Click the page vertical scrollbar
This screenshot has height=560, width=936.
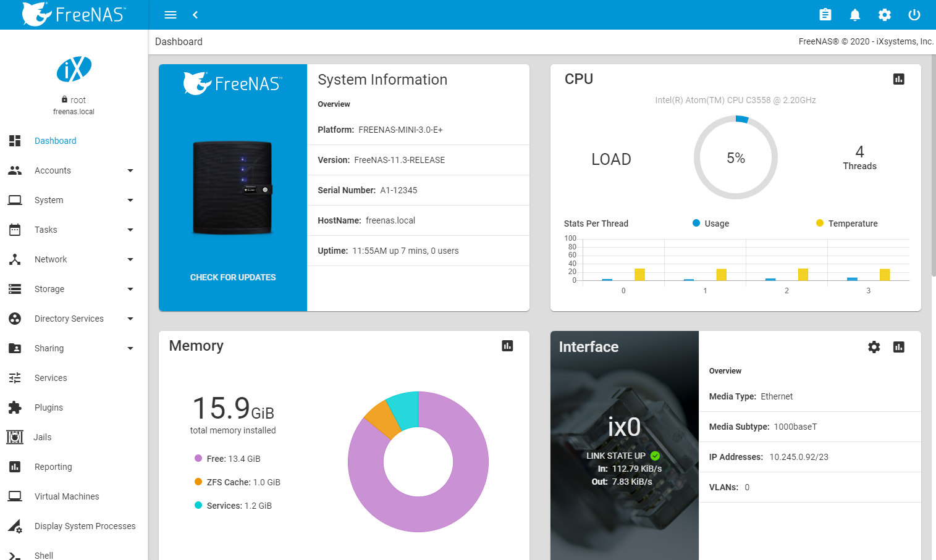point(934,167)
